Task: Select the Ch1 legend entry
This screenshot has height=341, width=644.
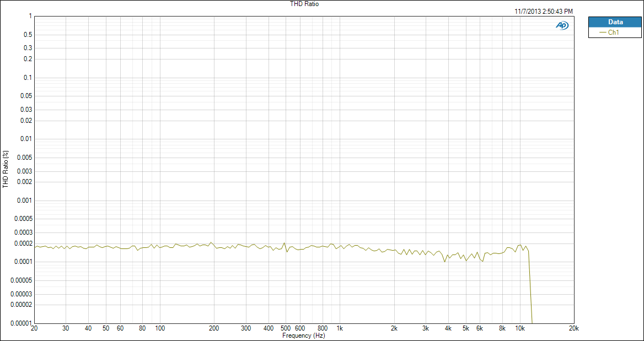Action: (x=615, y=33)
